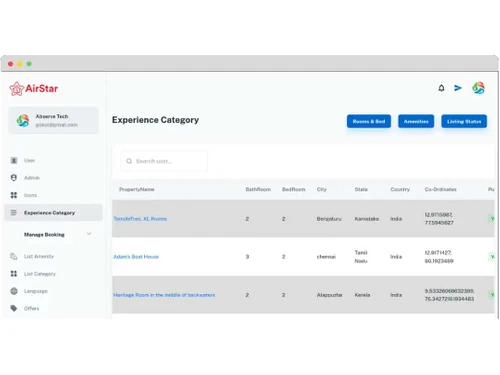Click the green status badge in Adam's Boat House row
The width and height of the screenshot is (500, 375).
point(491,257)
